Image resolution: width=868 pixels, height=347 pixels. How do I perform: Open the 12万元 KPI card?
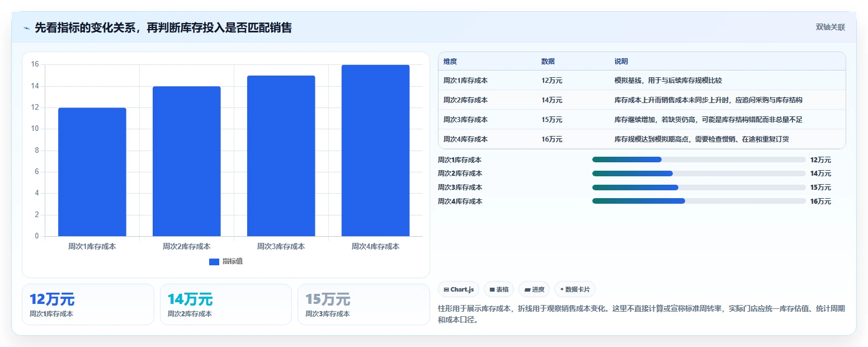pos(88,304)
